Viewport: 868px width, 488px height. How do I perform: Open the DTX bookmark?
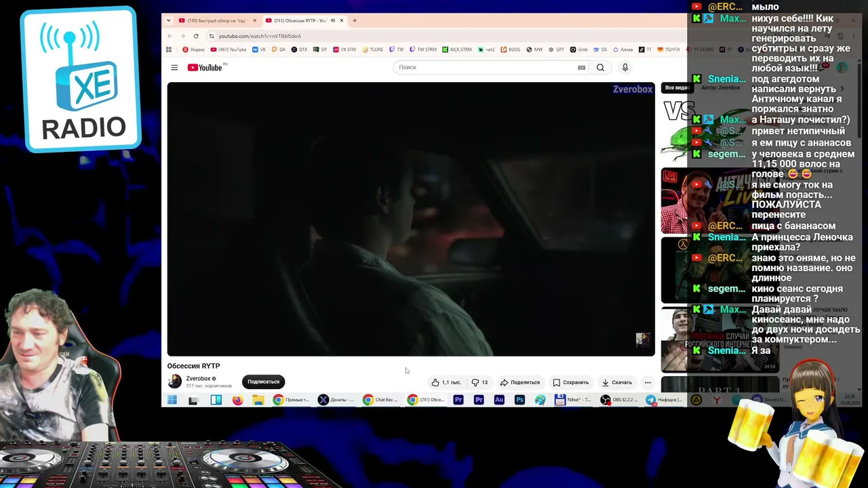point(299,49)
